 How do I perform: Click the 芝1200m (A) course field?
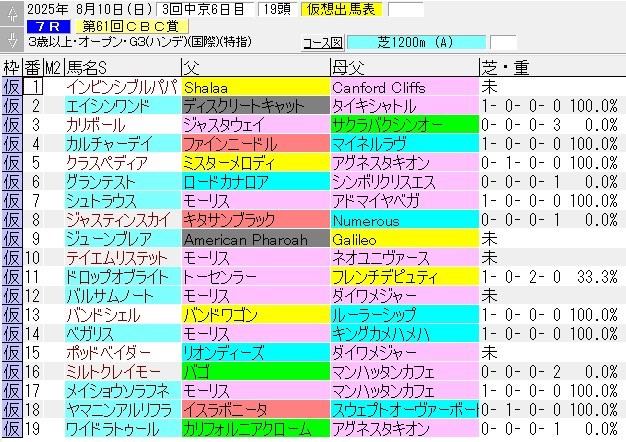416,42
